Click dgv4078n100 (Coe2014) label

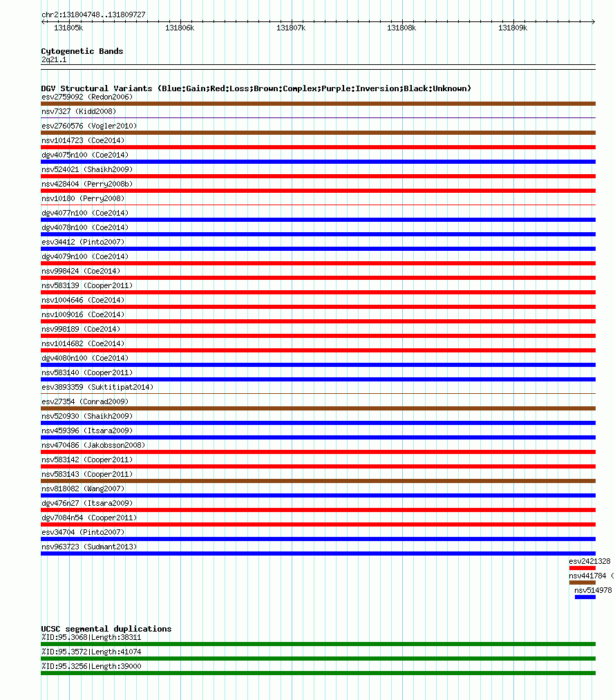click(x=85, y=227)
